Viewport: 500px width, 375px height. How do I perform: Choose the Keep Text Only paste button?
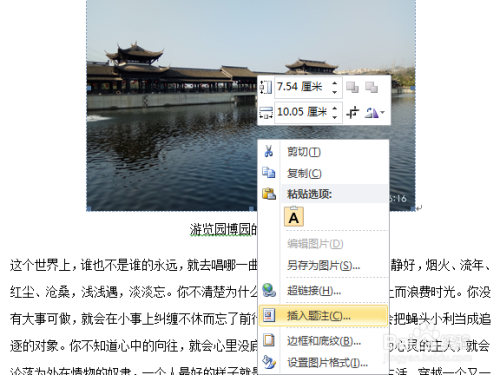pyautogui.click(x=294, y=217)
